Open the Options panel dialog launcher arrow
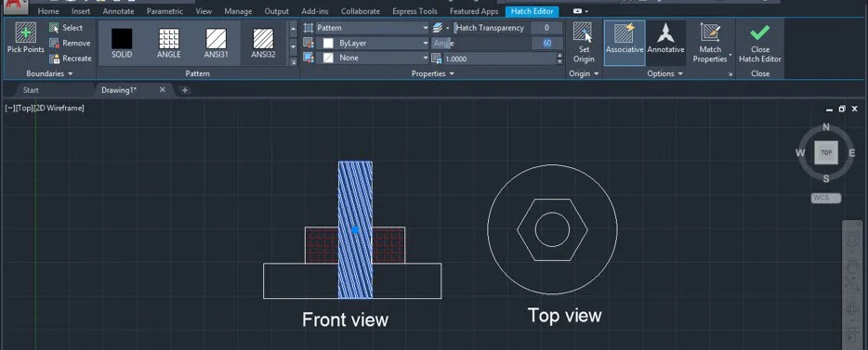 [x=730, y=74]
